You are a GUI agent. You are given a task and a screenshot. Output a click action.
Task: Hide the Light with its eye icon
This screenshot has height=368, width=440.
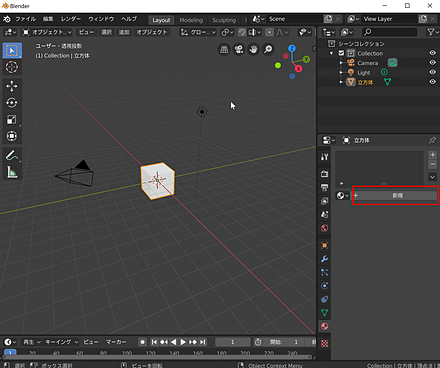pyautogui.click(x=432, y=72)
